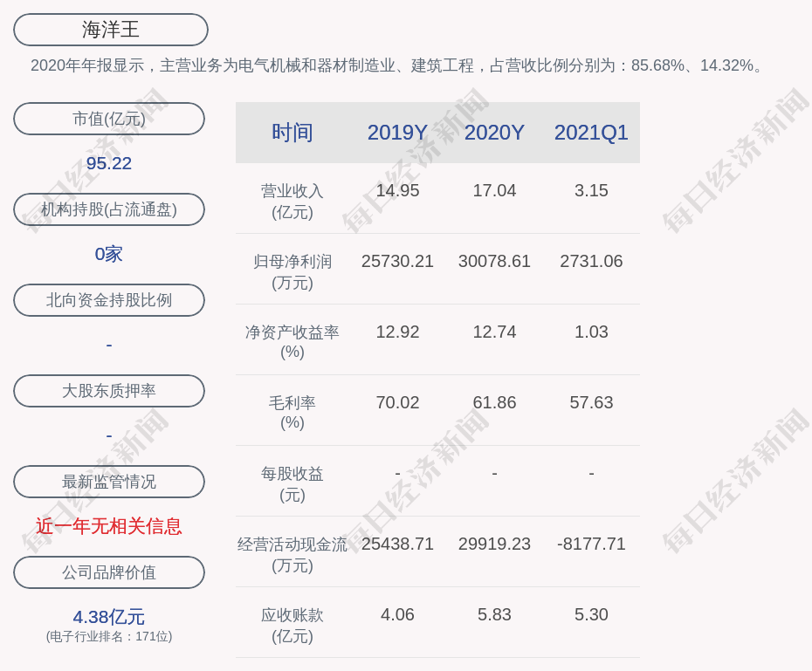Screen dimensions: 812x671
Task: Click the 2020年年报显示 description sentence
Action: pyautogui.click(x=398, y=65)
